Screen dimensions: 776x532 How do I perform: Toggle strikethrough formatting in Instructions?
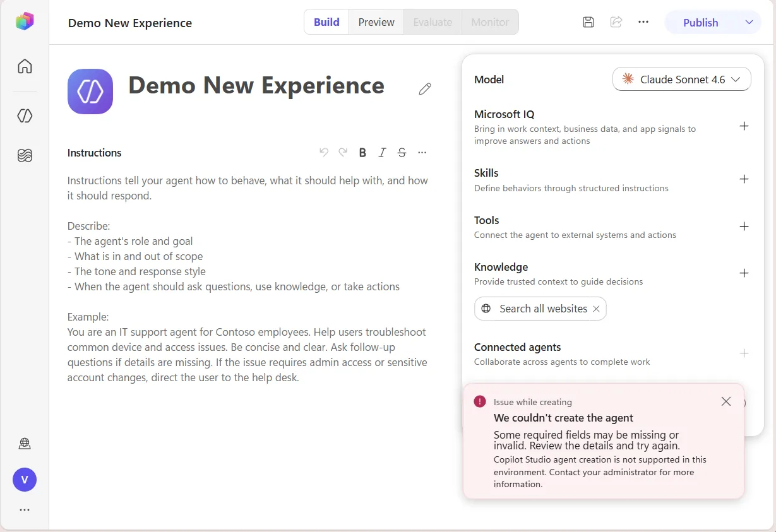pyautogui.click(x=402, y=152)
